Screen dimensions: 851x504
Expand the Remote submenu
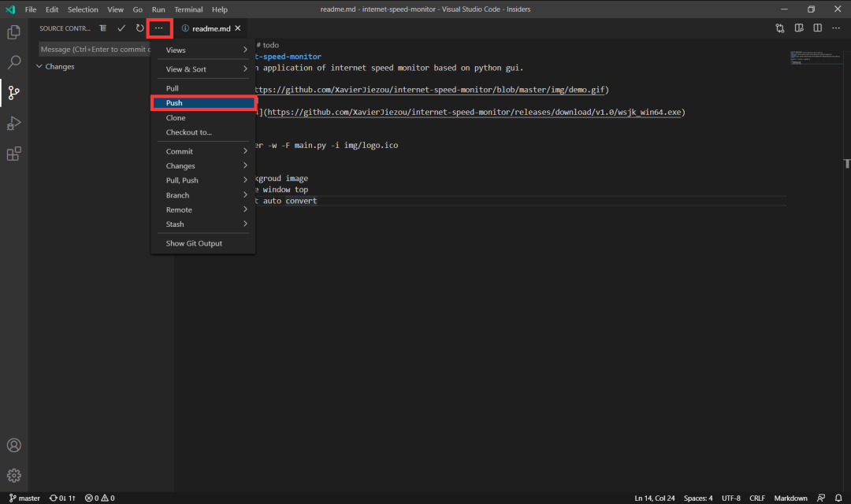click(203, 210)
